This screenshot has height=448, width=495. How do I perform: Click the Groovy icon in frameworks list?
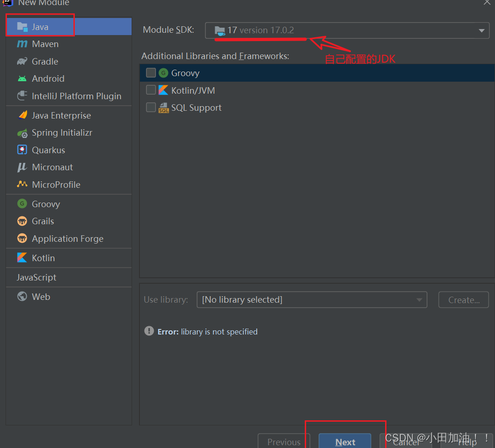coord(163,73)
